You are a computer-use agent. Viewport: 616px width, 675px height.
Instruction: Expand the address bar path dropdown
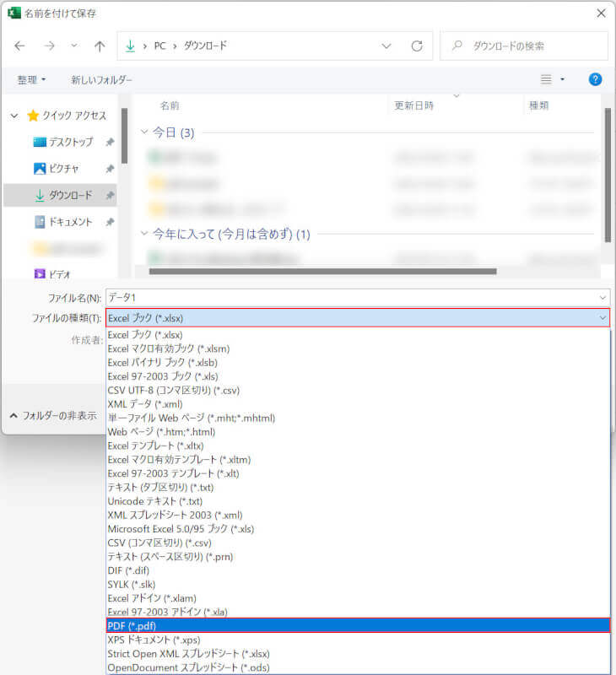coord(386,46)
